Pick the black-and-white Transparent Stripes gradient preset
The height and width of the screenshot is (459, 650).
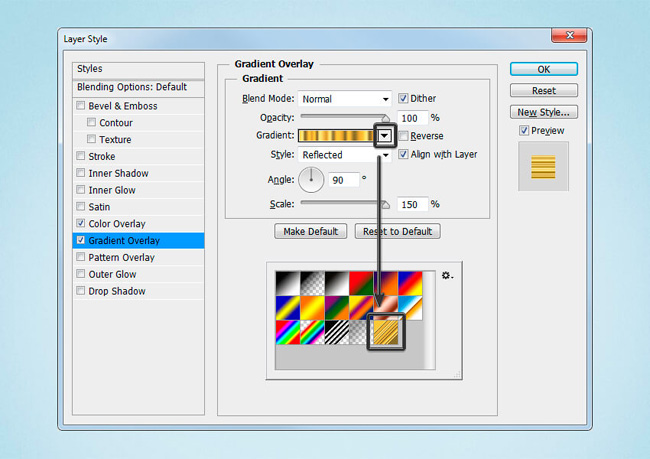point(337,333)
